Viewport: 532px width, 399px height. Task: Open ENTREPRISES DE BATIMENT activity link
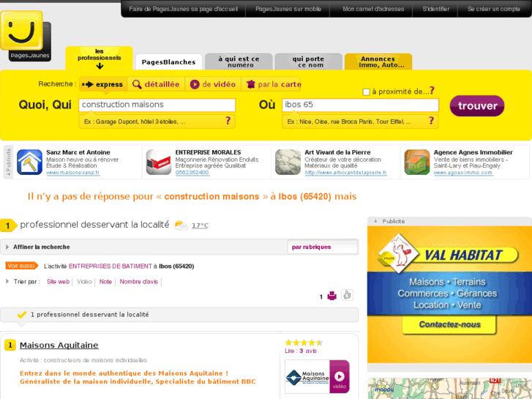[x=110, y=266]
